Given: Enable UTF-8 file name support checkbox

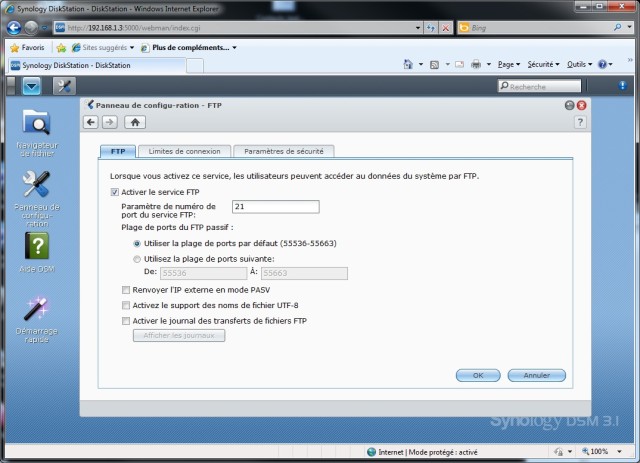Looking at the screenshot, I should [125, 305].
